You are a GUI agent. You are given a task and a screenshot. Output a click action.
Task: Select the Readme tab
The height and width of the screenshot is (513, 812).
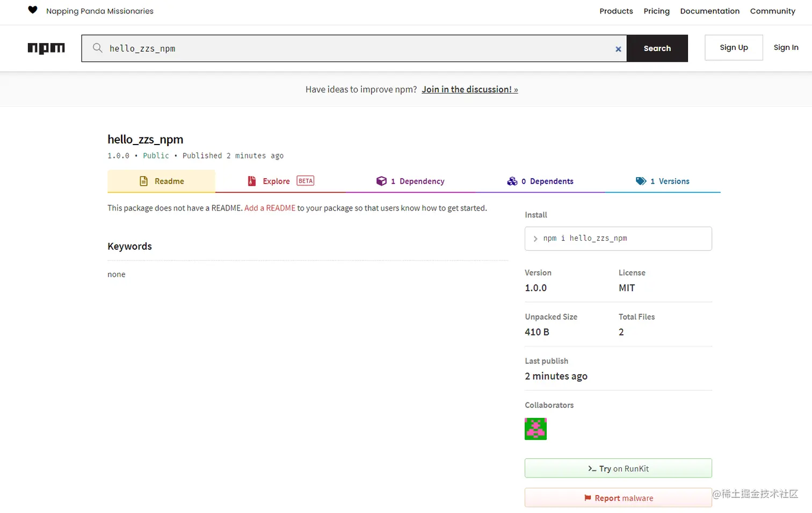pyautogui.click(x=161, y=181)
